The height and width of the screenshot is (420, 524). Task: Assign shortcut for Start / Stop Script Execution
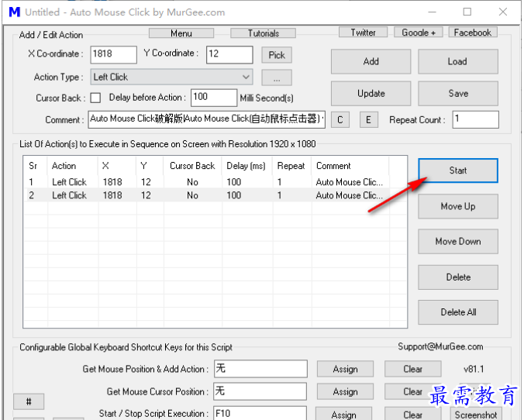pyautogui.click(x=344, y=415)
